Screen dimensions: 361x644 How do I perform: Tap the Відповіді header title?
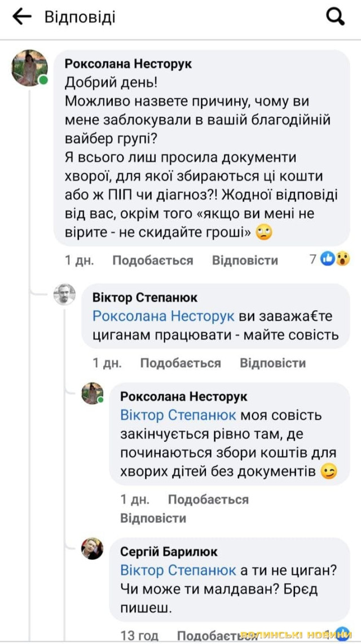click(x=80, y=17)
